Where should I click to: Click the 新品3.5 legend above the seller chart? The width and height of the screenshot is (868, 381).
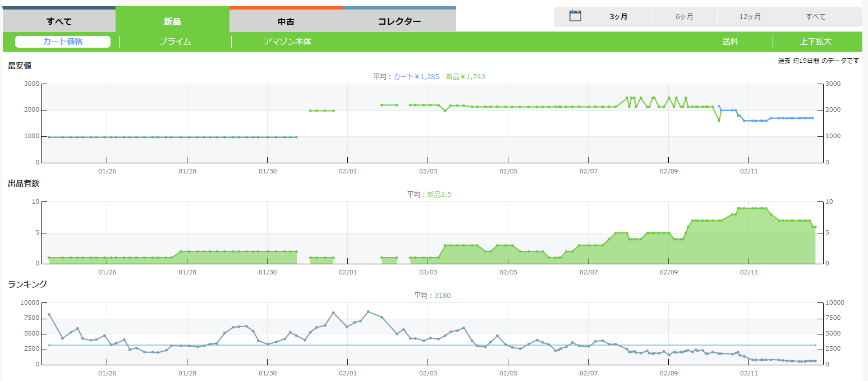[439, 195]
